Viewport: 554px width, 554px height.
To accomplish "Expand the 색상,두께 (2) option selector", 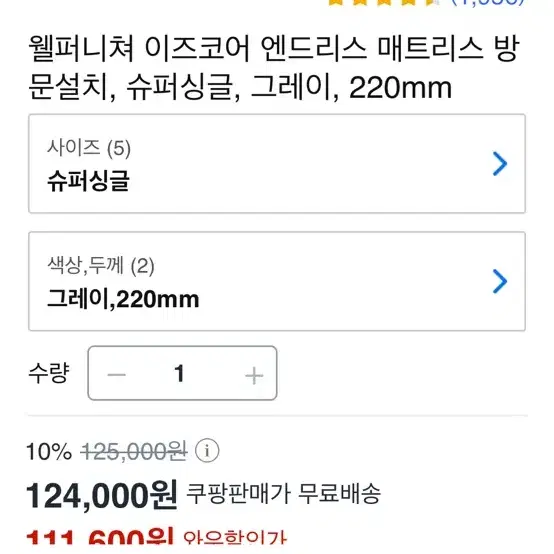I will coord(277,281).
